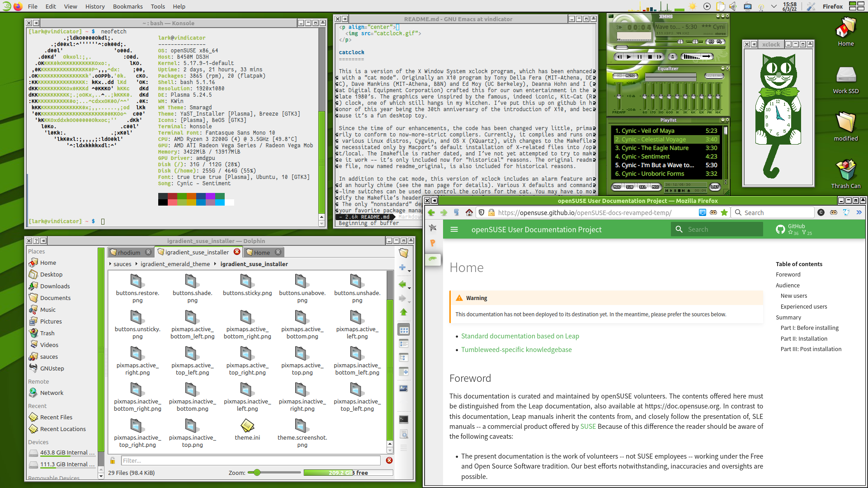This screenshot has height=488, width=868.
Task: Click the equalizer PREAMP slider
Action: [619, 96]
